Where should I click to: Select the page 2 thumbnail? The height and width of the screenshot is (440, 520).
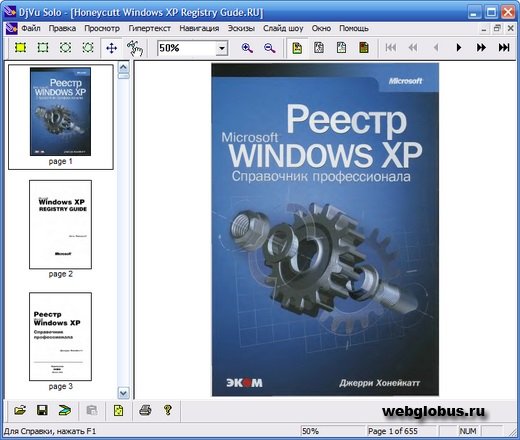pyautogui.click(x=60, y=224)
